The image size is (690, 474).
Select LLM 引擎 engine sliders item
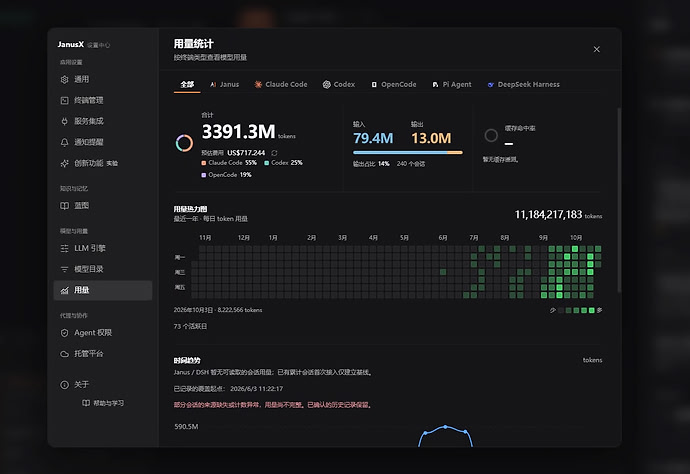[x=103, y=248]
